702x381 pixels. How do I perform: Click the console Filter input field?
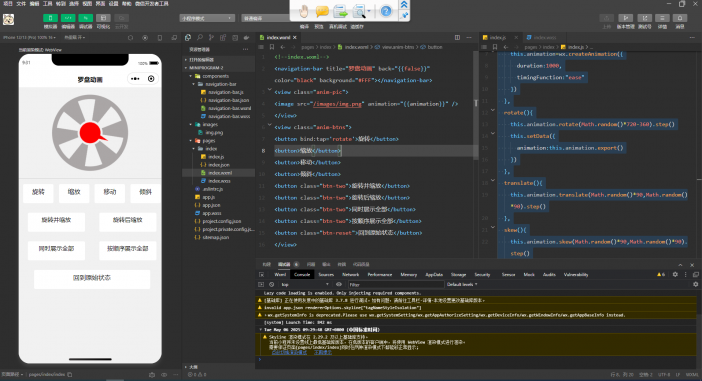395,285
